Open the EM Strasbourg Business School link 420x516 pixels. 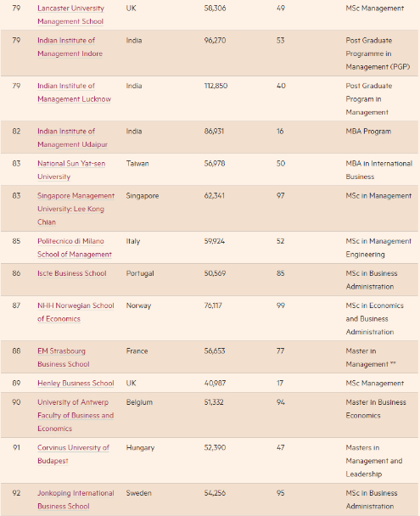(64, 357)
